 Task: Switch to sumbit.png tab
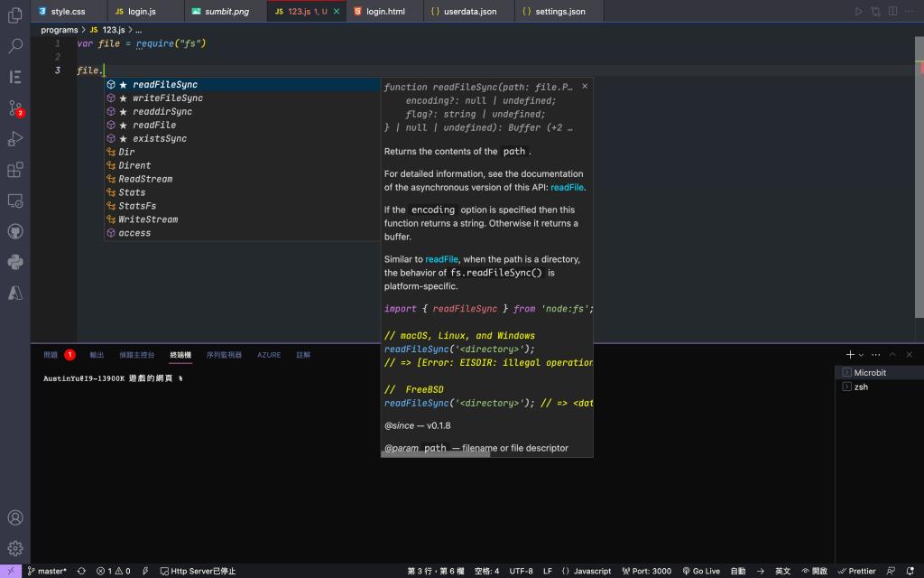pyautogui.click(x=226, y=11)
